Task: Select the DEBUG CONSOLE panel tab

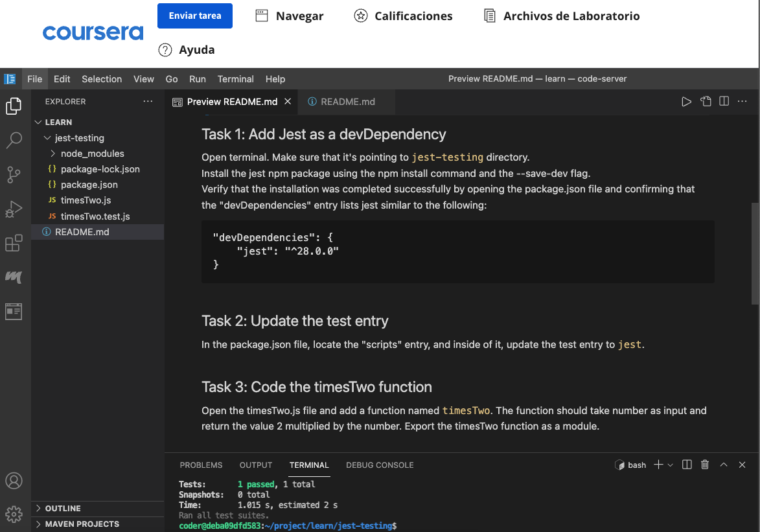Action: [x=380, y=465]
